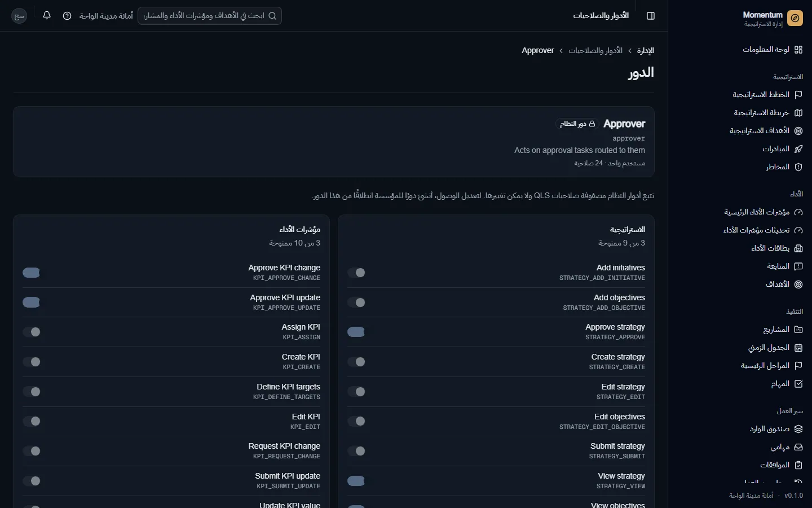This screenshot has width=812, height=508.
Task: Click the الإدارة breadcrumb link
Action: (x=646, y=50)
